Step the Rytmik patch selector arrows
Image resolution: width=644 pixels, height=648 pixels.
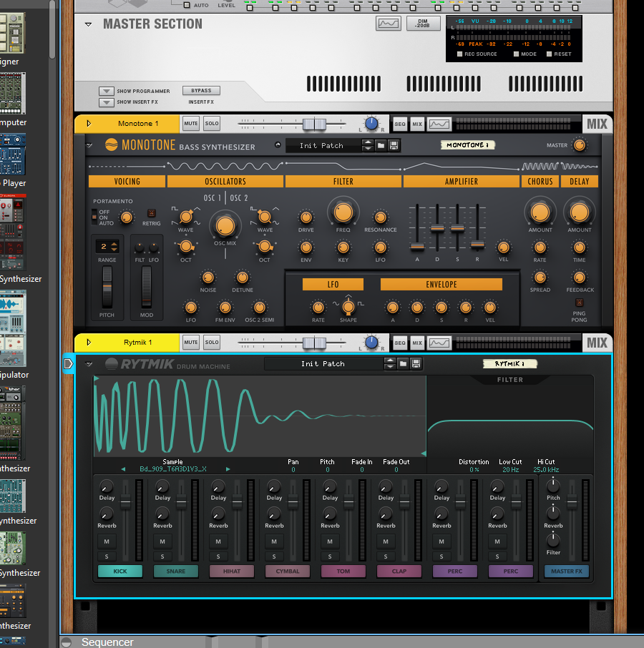[x=389, y=363]
